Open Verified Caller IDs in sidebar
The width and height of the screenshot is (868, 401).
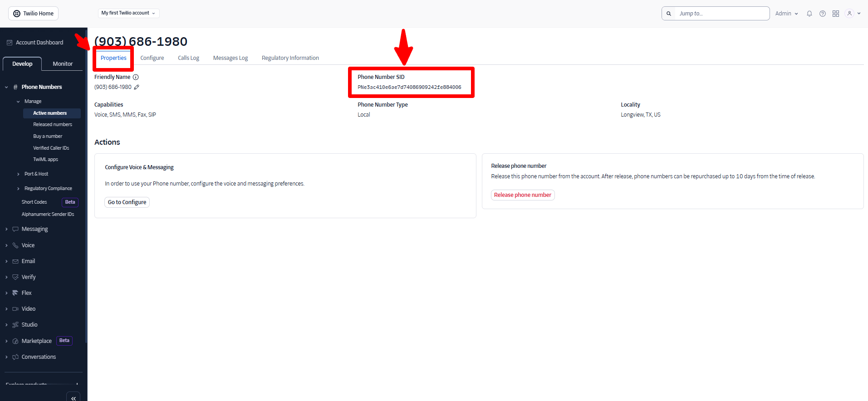pyautogui.click(x=51, y=148)
